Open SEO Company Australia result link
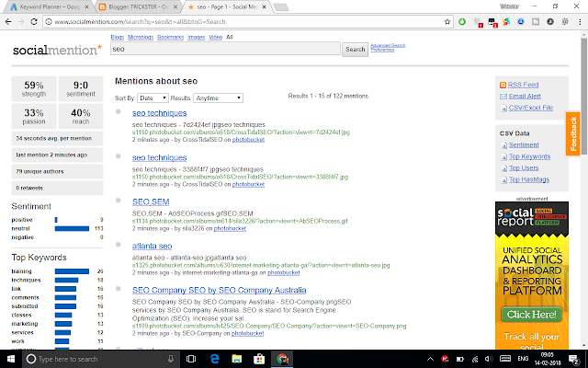The height and width of the screenshot is (368, 588). click(219, 291)
